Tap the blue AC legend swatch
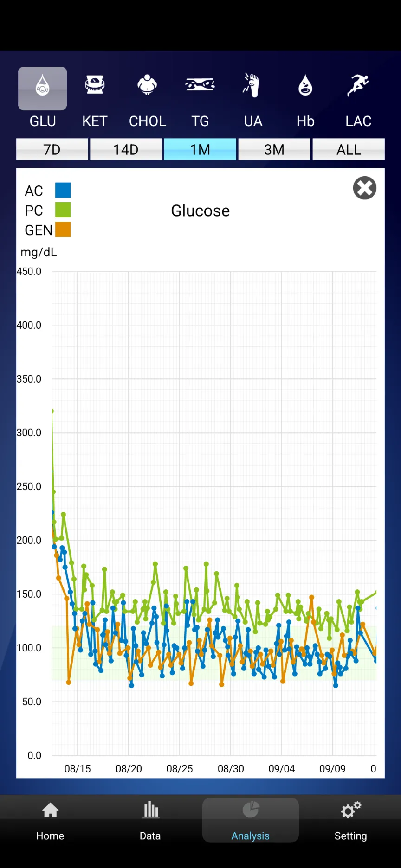This screenshot has height=868, width=401. (x=63, y=190)
